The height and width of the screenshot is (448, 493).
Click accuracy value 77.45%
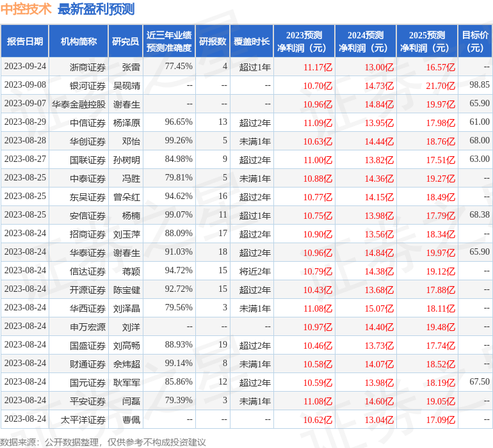179,67
